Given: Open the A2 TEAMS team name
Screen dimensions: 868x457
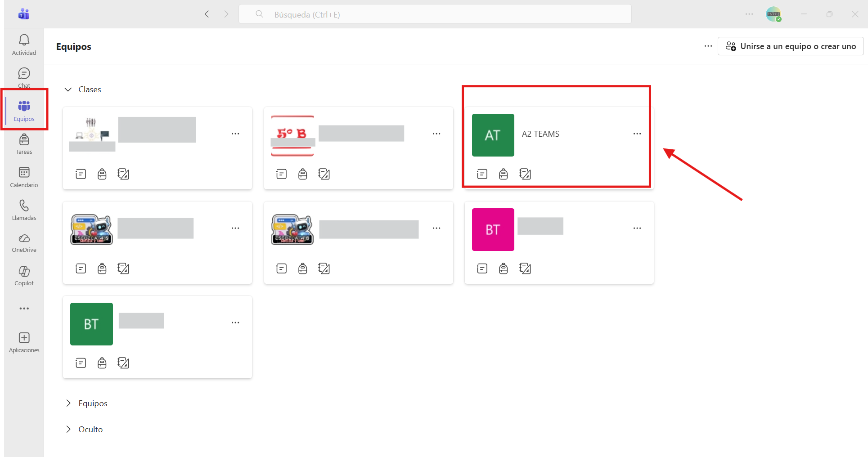Looking at the screenshot, I should click(540, 134).
